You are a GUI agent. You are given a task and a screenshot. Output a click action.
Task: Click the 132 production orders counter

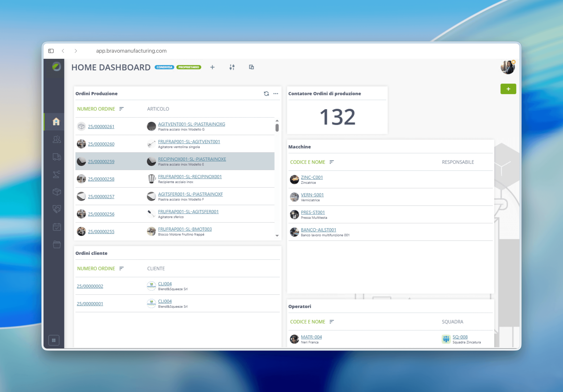tap(337, 117)
